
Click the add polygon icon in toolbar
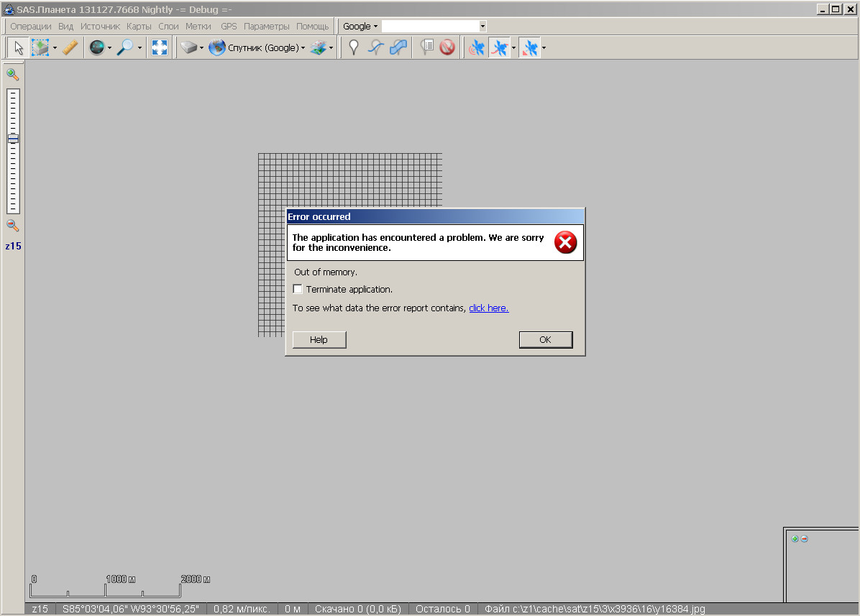pos(398,48)
